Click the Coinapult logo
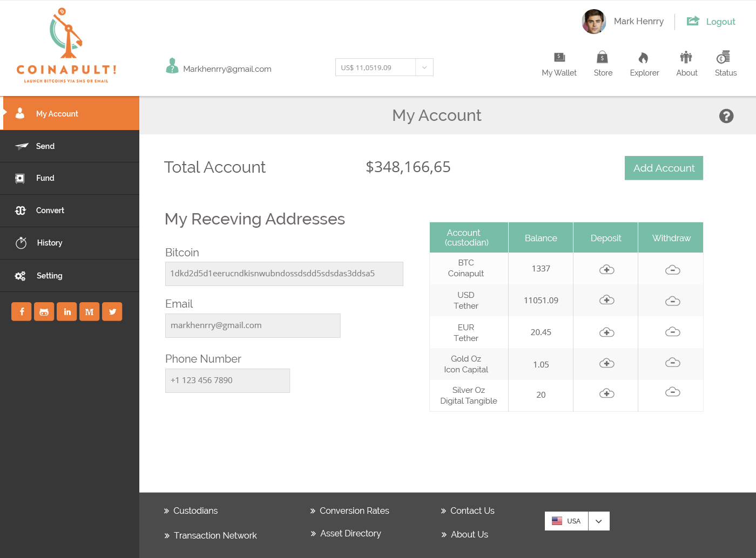The image size is (756, 558). (66, 46)
